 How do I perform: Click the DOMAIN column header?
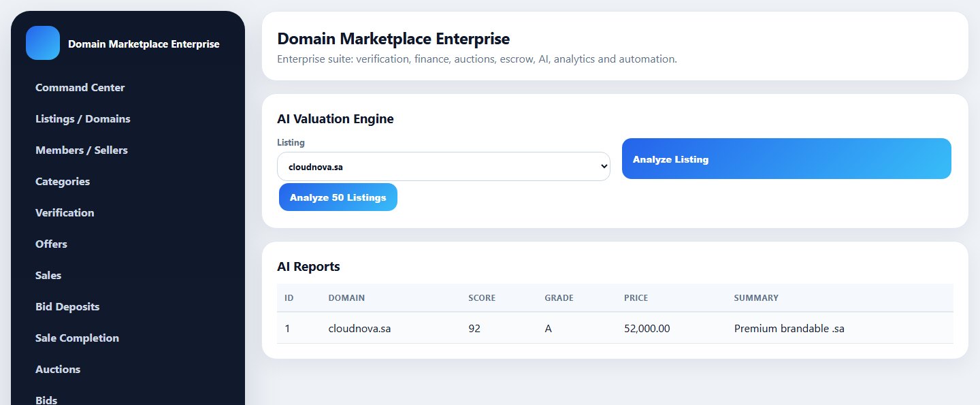[x=346, y=298]
